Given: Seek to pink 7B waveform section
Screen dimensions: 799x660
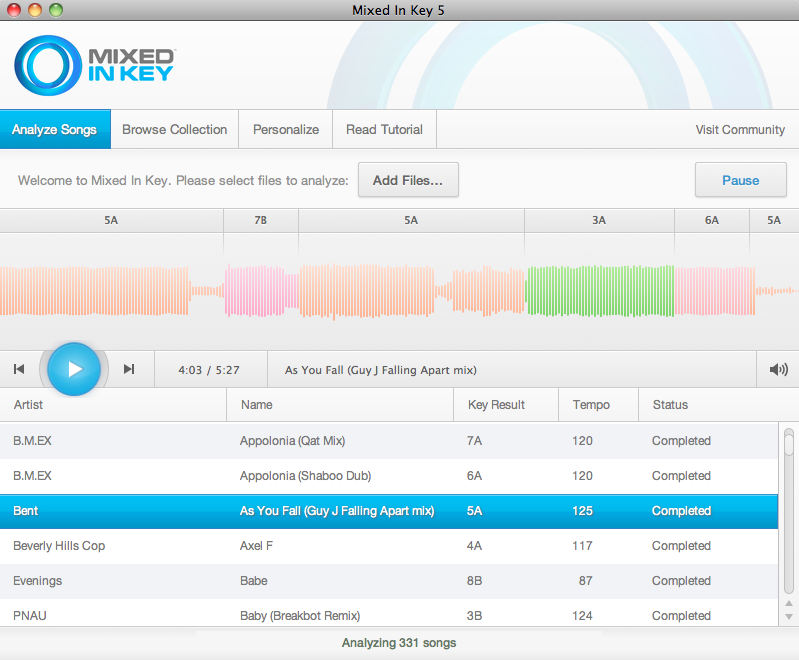Looking at the screenshot, I should pos(262,291).
